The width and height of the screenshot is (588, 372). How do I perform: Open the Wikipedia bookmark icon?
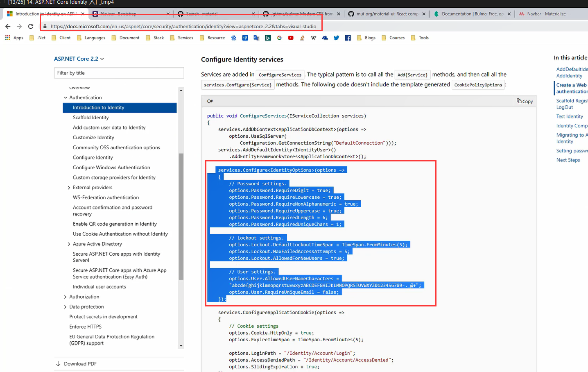314,38
